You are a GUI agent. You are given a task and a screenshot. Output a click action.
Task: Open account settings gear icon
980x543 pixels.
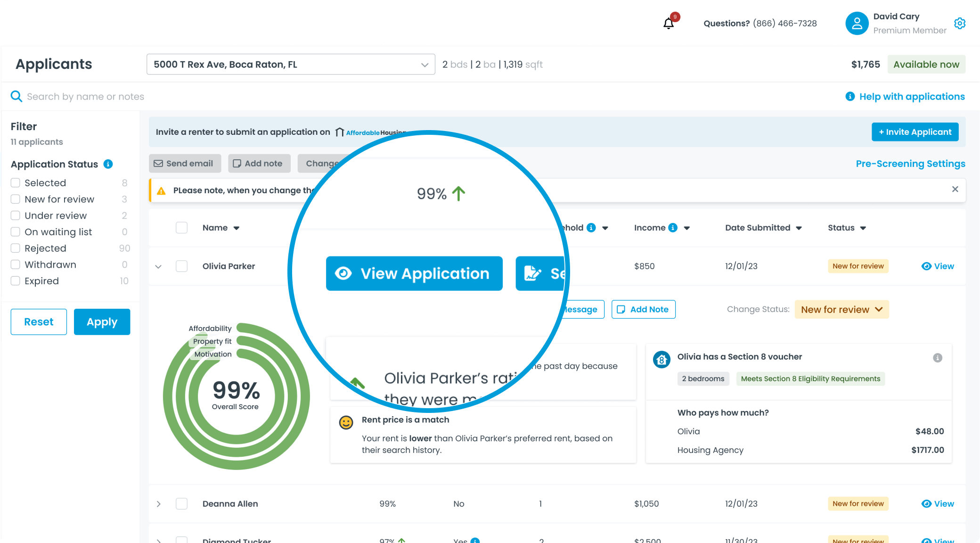tap(960, 23)
